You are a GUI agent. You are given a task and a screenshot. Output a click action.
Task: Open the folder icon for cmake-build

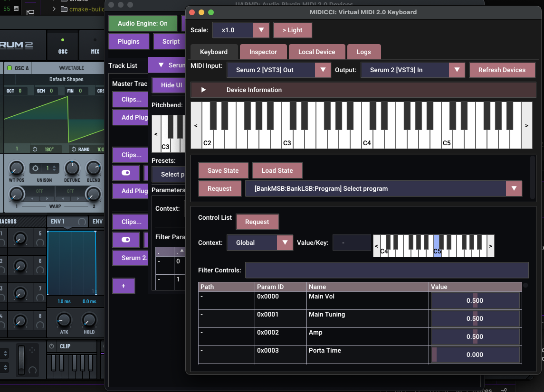coord(64,9)
